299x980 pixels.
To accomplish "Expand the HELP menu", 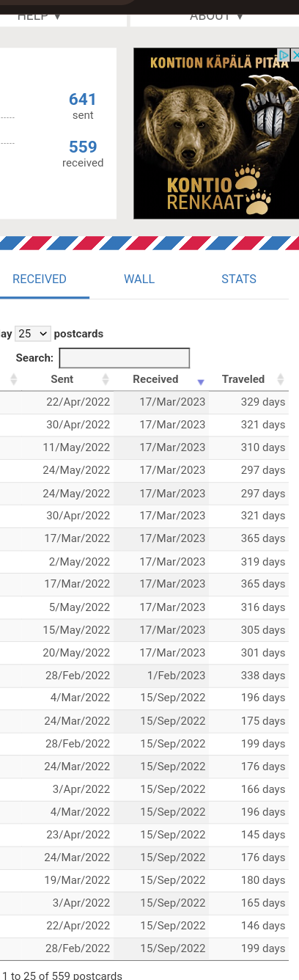I will (40, 15).
